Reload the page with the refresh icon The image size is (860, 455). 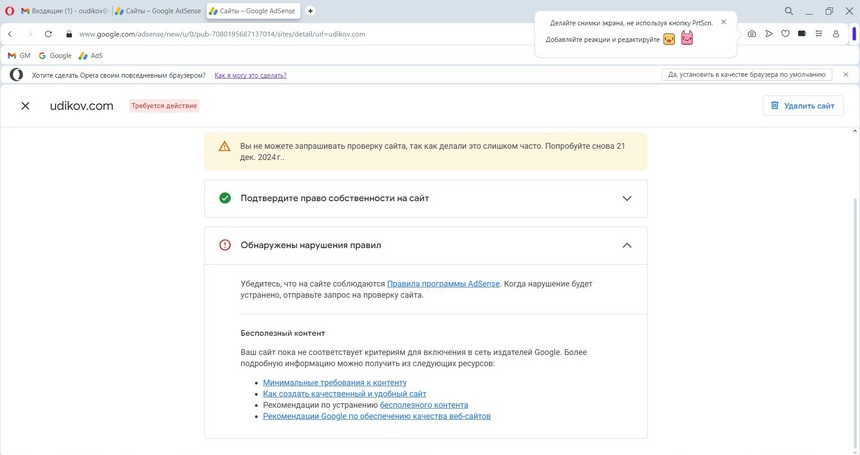pyautogui.click(x=48, y=34)
